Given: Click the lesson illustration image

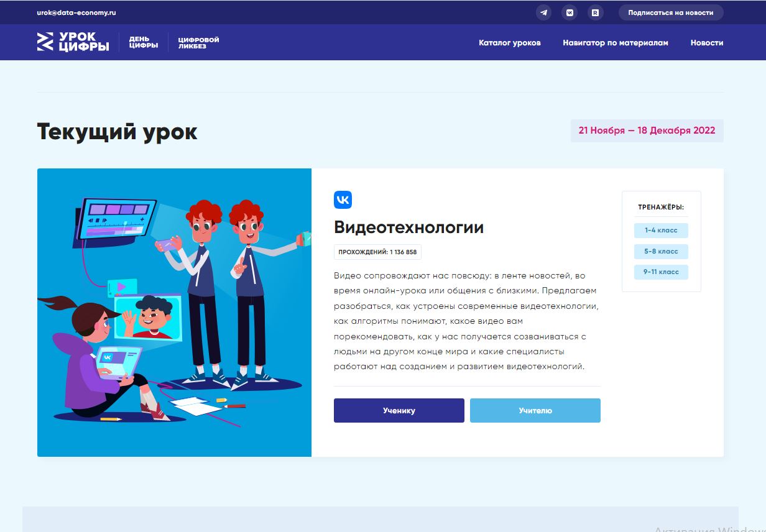Looking at the screenshot, I should (x=174, y=312).
